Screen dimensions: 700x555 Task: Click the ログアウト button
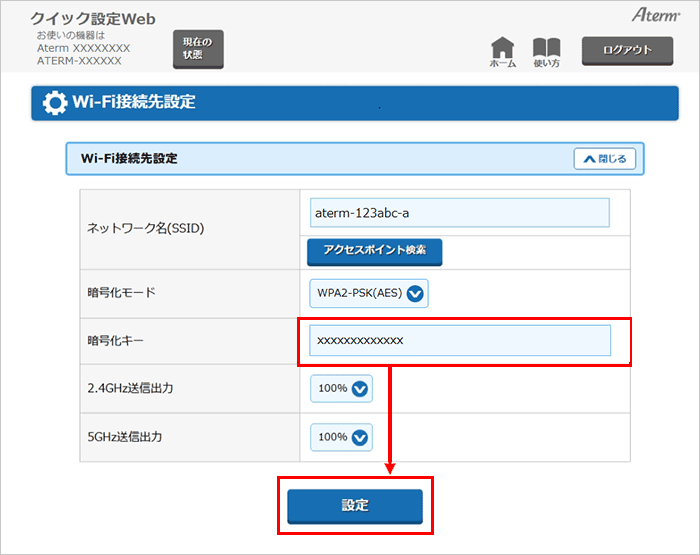click(627, 50)
